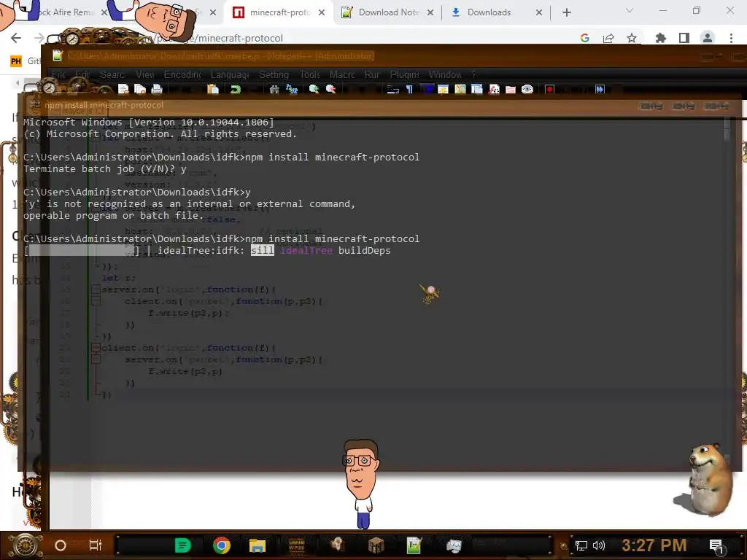Click the Google icon in address bar
This screenshot has width=747, height=560.
(x=585, y=38)
